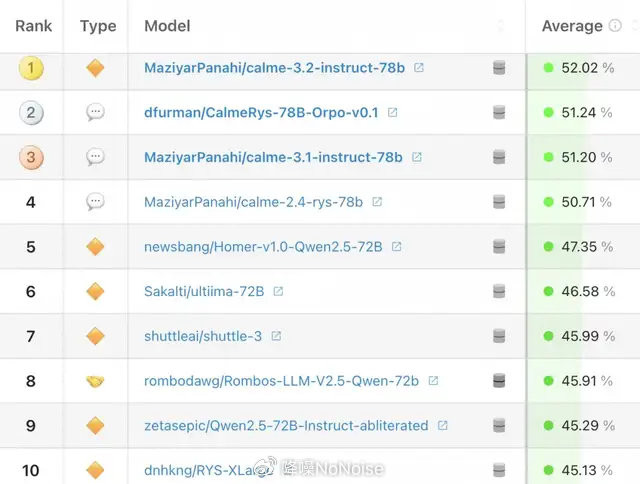Click database icon in calme-3.1-instruct-78b row
Image resolution: width=640 pixels, height=484 pixels.
point(499,157)
